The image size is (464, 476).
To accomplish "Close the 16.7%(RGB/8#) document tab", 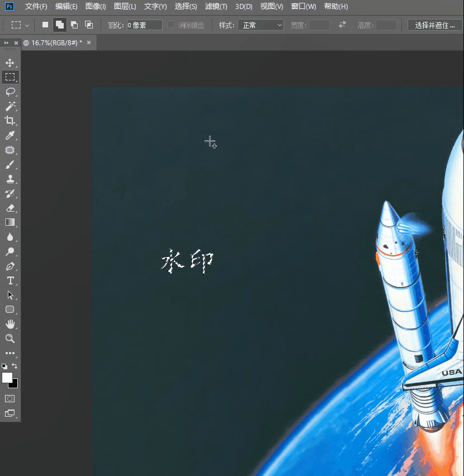I will tap(89, 42).
